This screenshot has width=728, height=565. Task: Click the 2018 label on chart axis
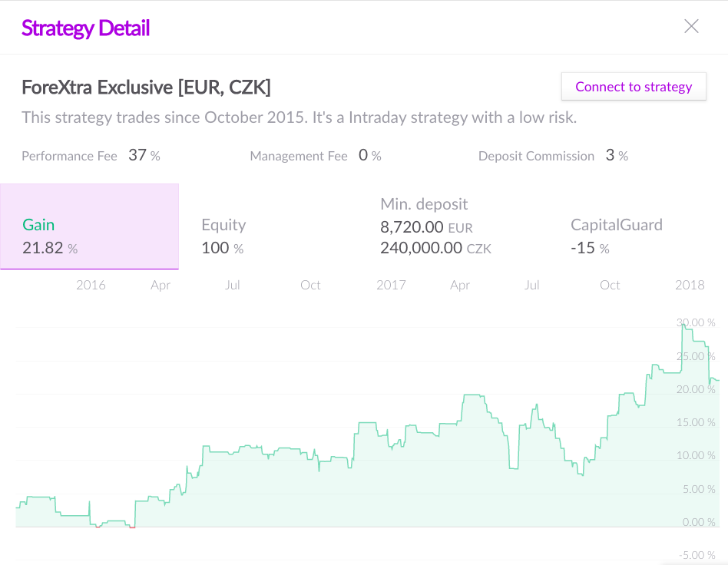coord(690,285)
